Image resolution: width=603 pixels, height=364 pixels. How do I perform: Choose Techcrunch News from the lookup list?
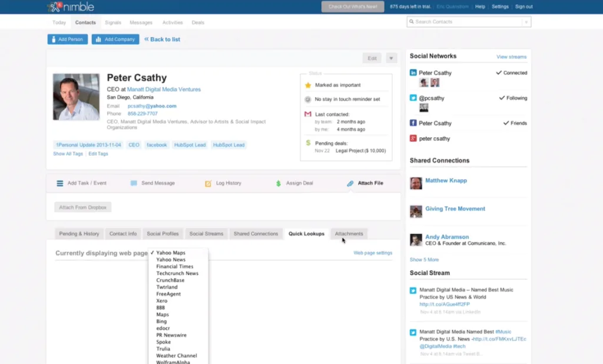point(177,273)
